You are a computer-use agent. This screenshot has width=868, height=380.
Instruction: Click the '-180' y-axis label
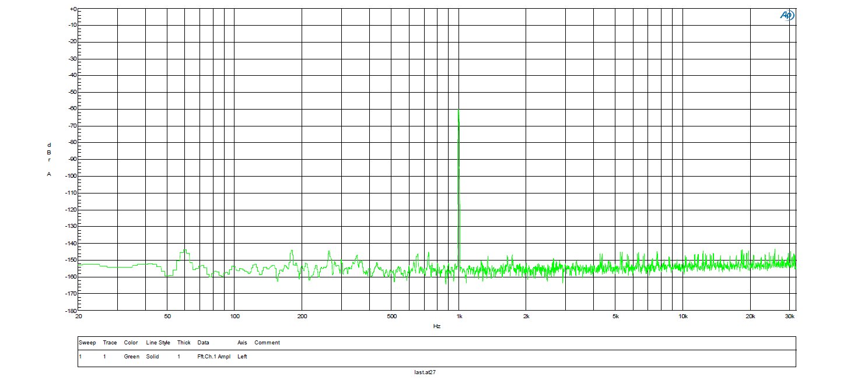click(x=72, y=310)
